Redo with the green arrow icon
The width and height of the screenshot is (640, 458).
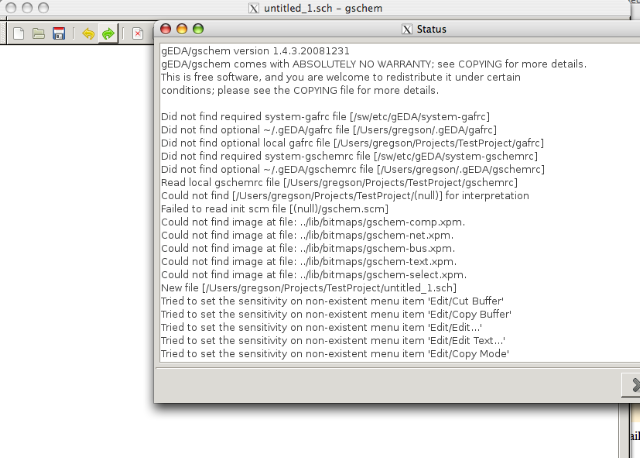(x=107, y=34)
